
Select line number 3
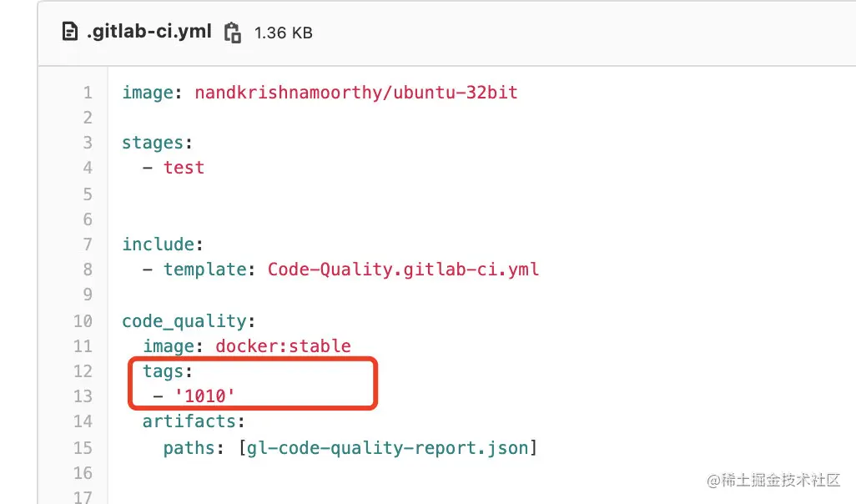pyautogui.click(x=88, y=143)
